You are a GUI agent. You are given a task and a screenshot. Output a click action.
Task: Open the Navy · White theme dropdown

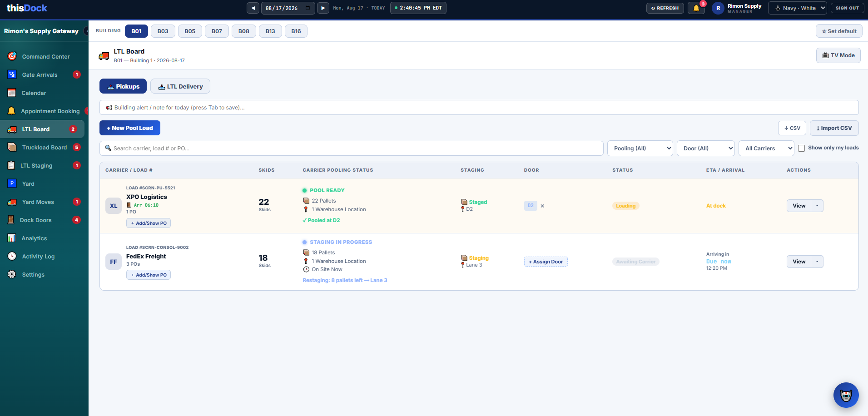(x=798, y=8)
